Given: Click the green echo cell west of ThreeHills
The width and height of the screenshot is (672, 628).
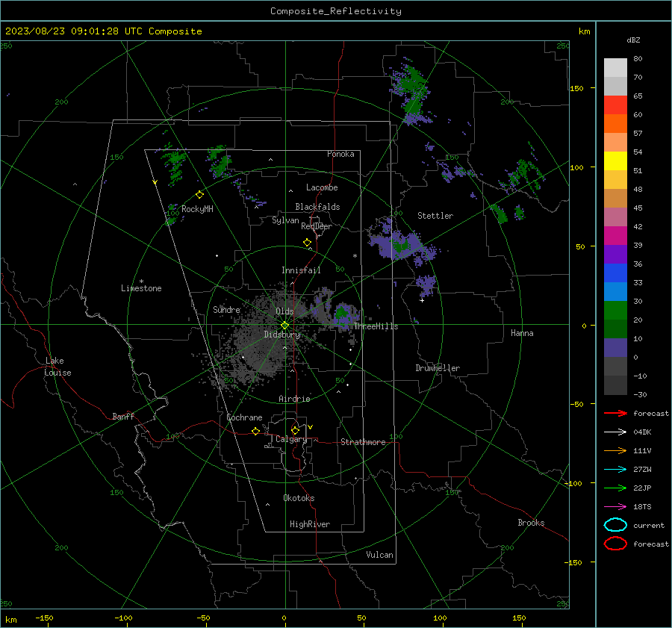Looking at the screenshot, I should pos(343,312).
